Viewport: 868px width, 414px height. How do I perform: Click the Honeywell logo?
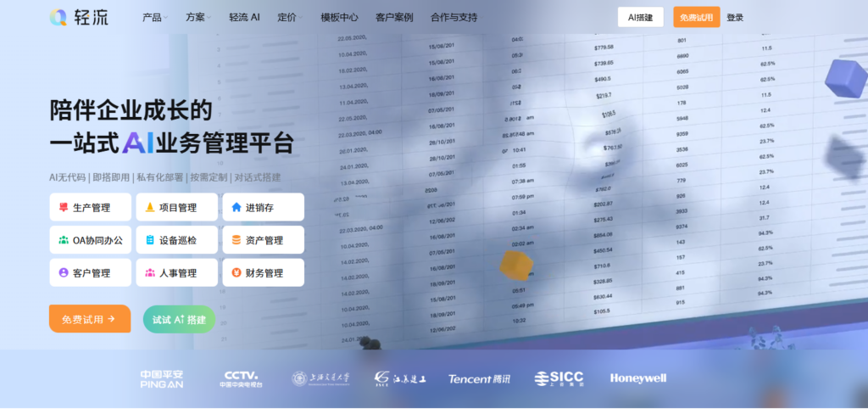coord(638,378)
